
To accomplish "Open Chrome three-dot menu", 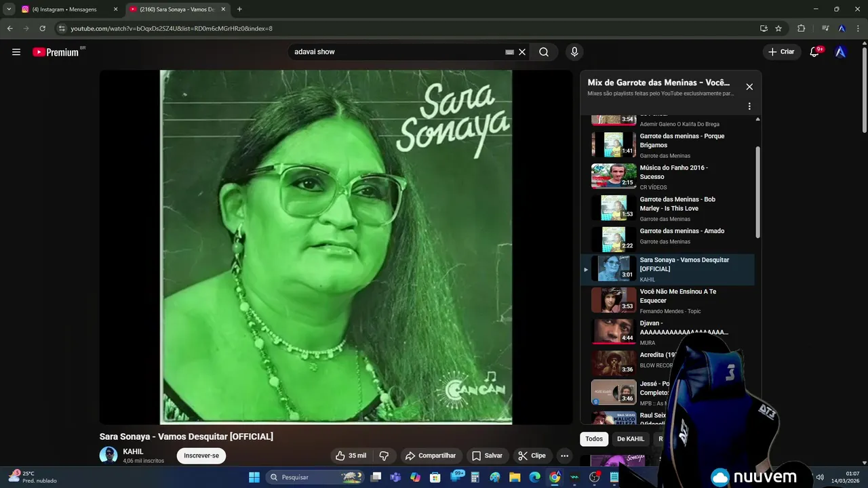I will pyautogui.click(x=858, y=28).
